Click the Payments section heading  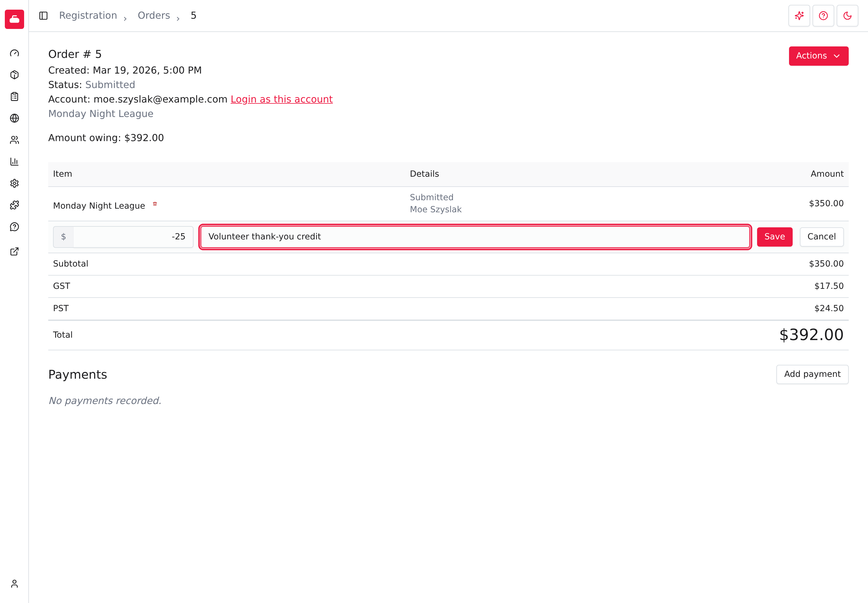pyautogui.click(x=78, y=374)
